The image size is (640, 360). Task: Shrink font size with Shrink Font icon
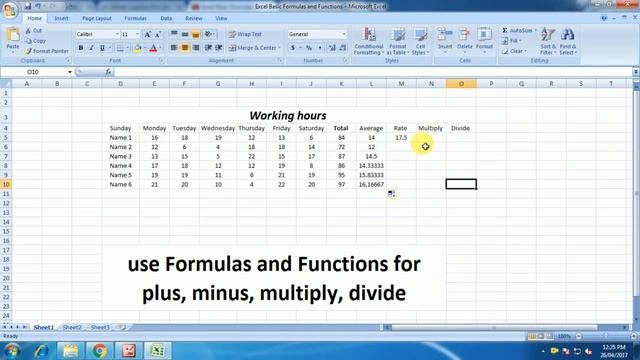pos(158,34)
